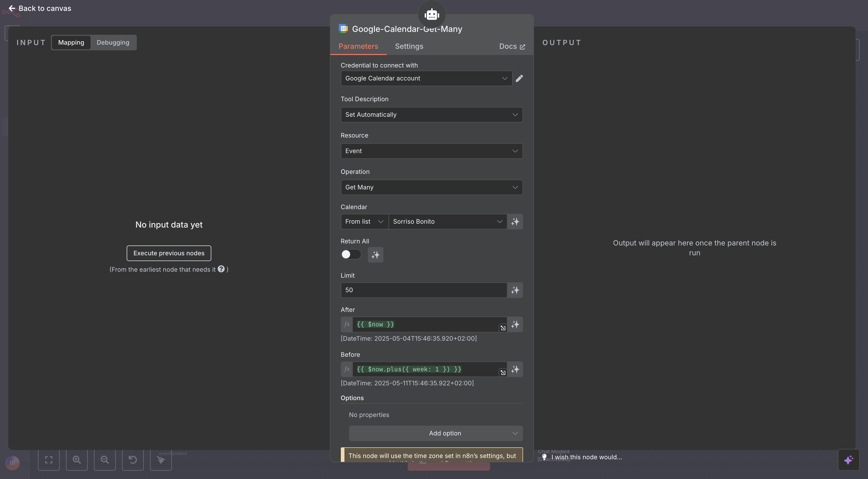
Task: Click the AI sparkle button next to After
Action: (515, 324)
